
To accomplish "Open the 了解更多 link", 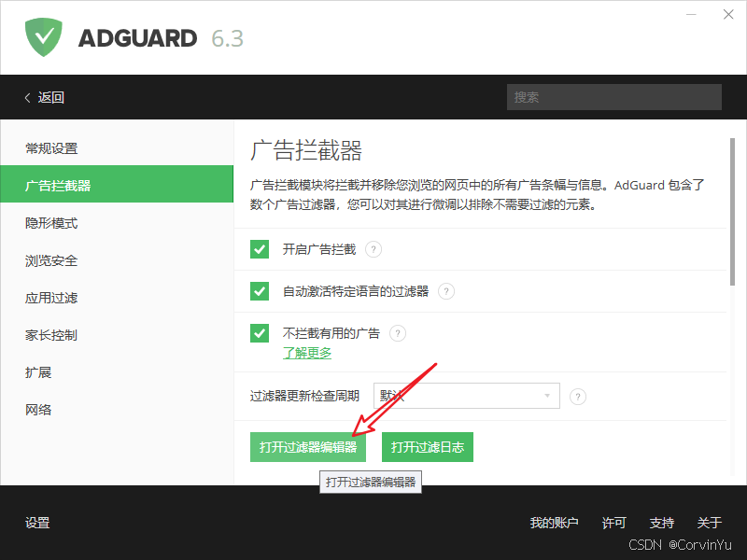I will pyautogui.click(x=307, y=354).
